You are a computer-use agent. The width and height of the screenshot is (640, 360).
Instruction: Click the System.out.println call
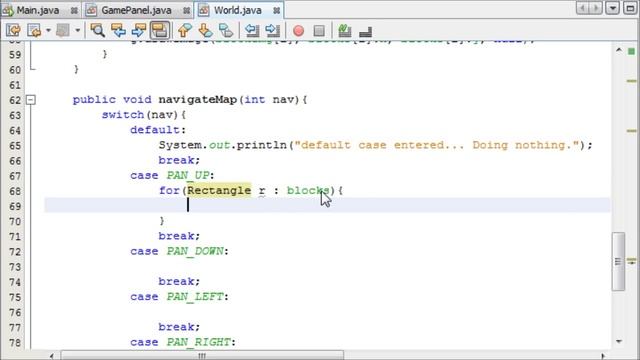pyautogui.click(x=223, y=145)
